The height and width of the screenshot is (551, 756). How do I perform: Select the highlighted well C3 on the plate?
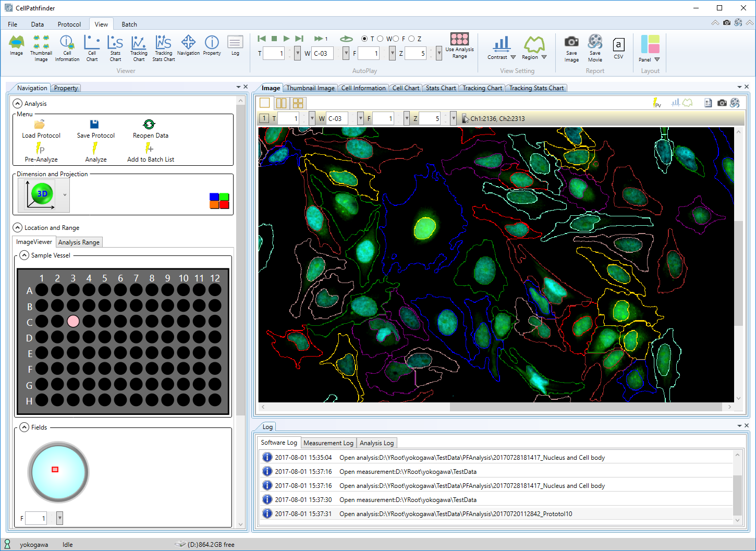(x=73, y=322)
